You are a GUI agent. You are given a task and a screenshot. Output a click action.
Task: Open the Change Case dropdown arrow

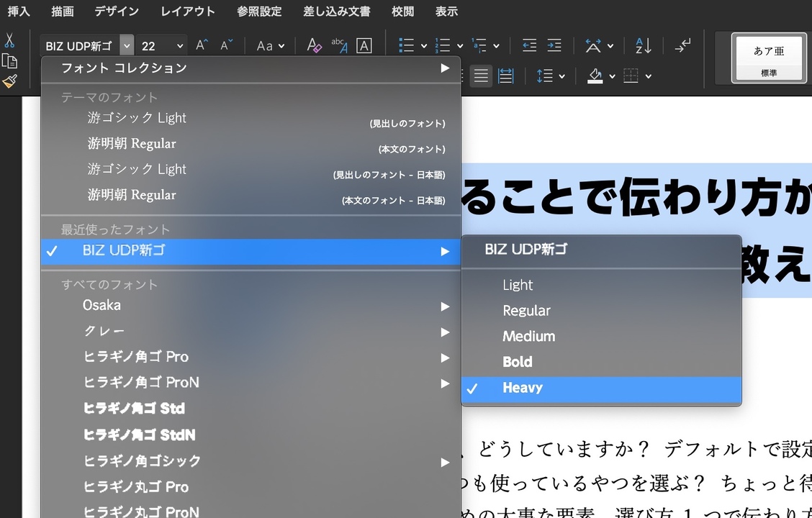281,45
